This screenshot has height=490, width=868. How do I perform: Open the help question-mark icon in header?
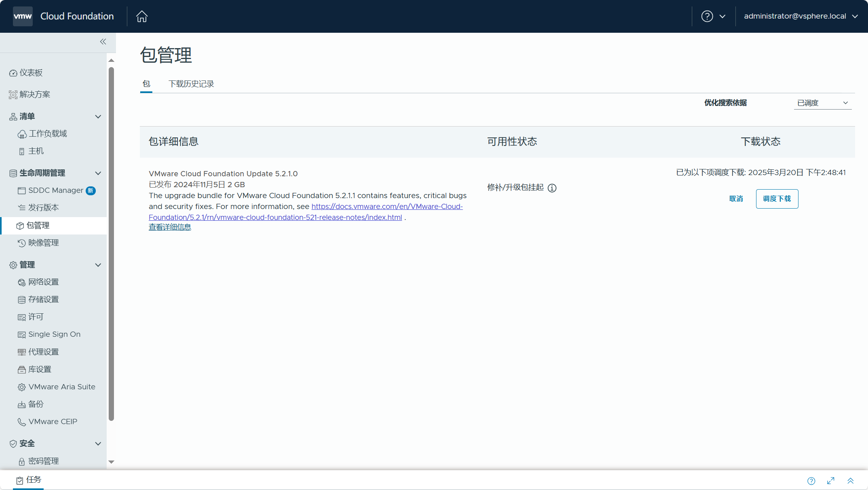(707, 16)
